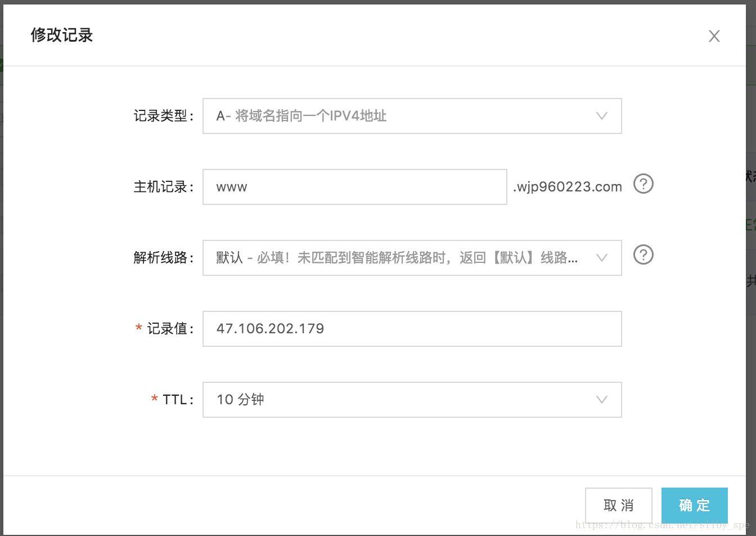Click the 主机记录 input containing www
This screenshot has height=536, width=756.
click(x=354, y=187)
